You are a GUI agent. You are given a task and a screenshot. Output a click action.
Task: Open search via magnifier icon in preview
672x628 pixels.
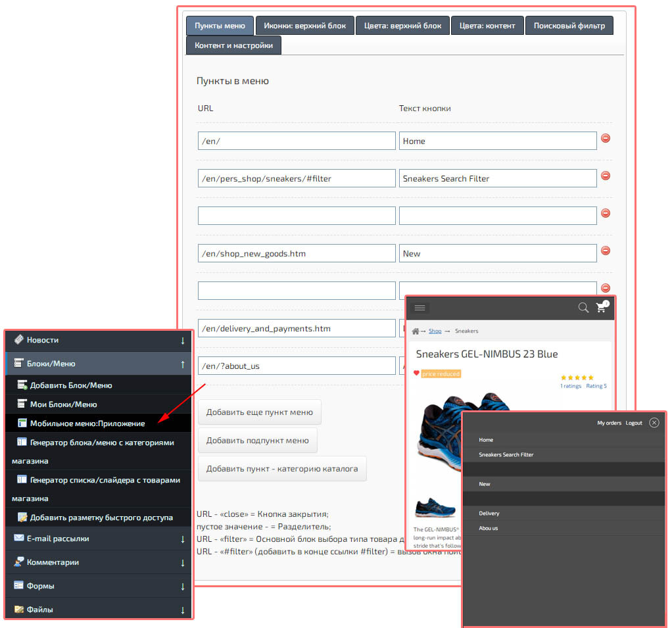tap(583, 308)
